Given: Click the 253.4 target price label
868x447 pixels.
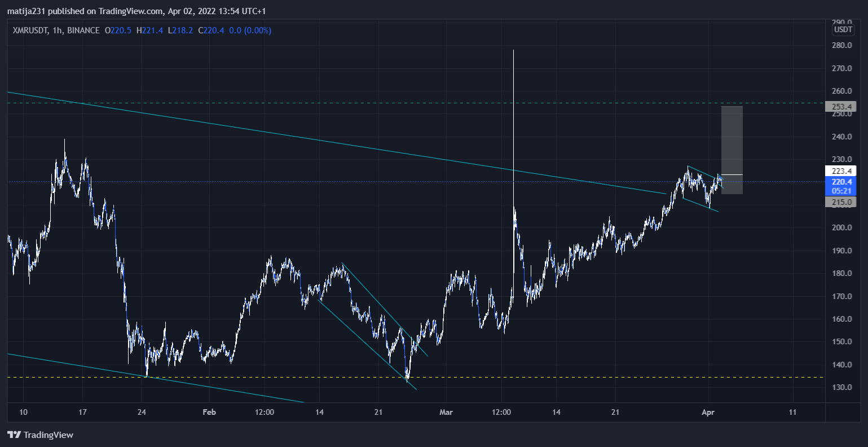Looking at the screenshot, I should [840, 106].
